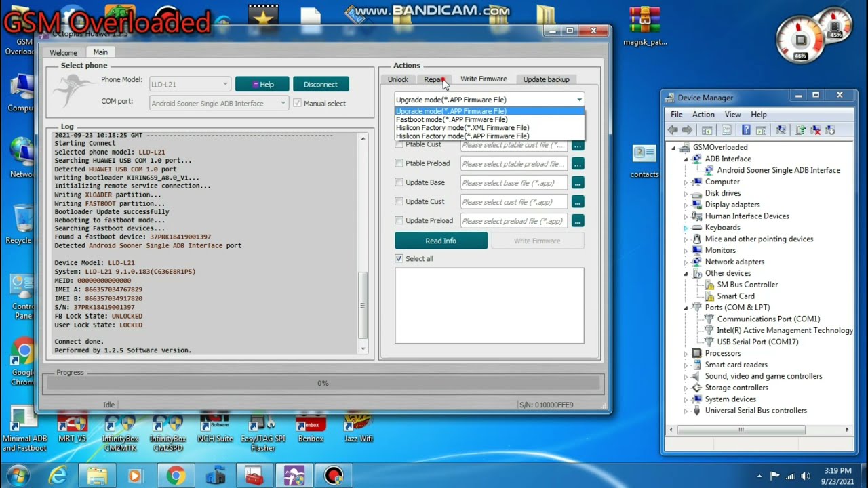Click Update driver software icon in Device Manager toolbar
The height and width of the screenshot is (488, 868).
point(801,130)
